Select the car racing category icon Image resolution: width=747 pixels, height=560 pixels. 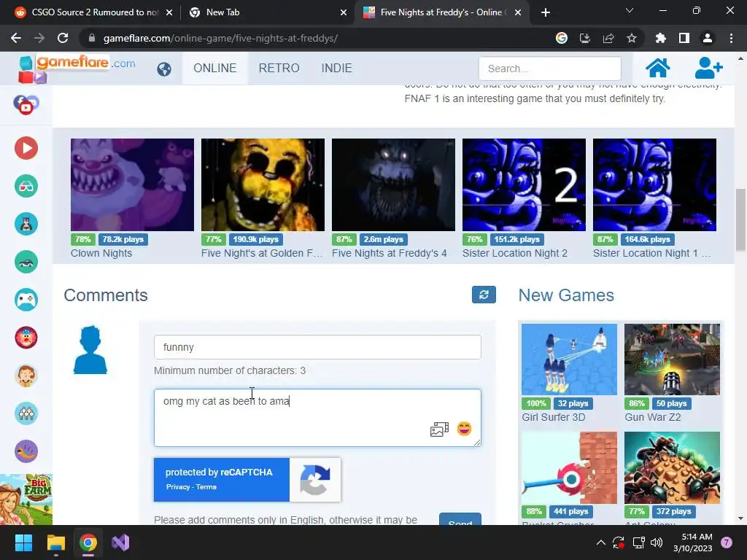[x=26, y=262]
